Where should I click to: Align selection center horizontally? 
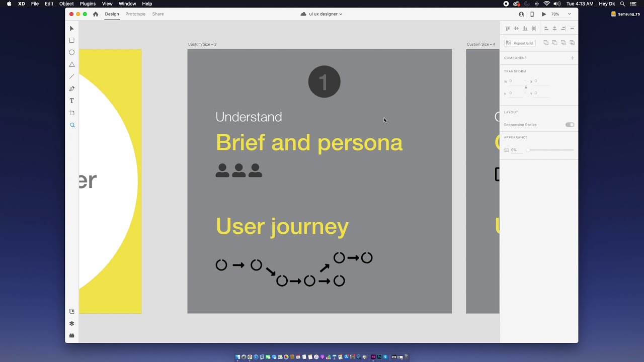[x=554, y=29]
